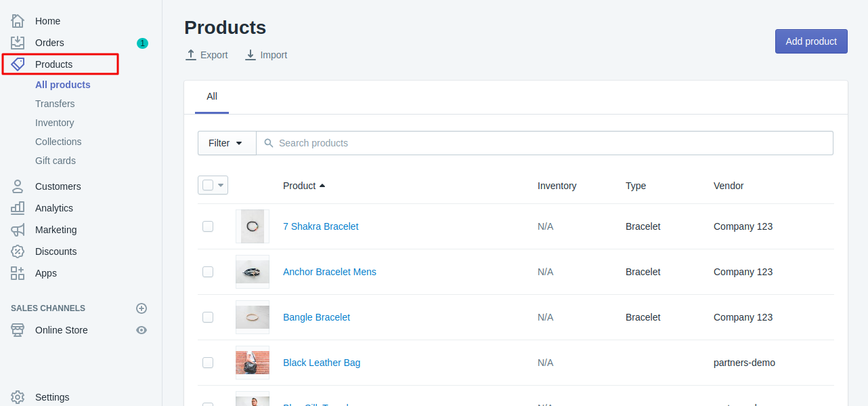This screenshot has height=406, width=868.
Task: Open the Discounts badge icon
Action: pos(18,251)
